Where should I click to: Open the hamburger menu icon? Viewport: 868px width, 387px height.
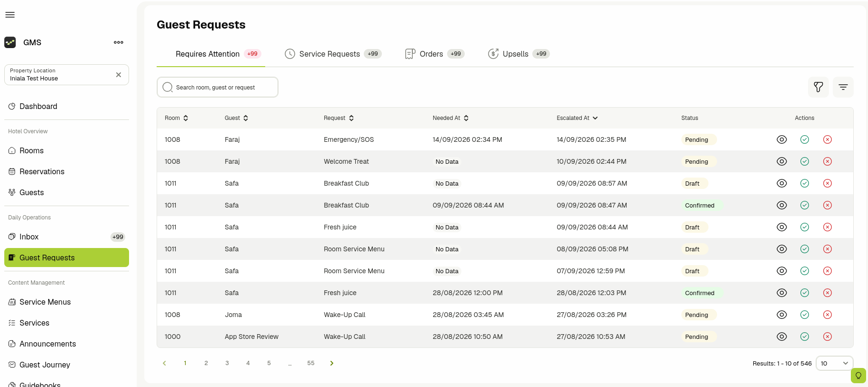coord(10,15)
